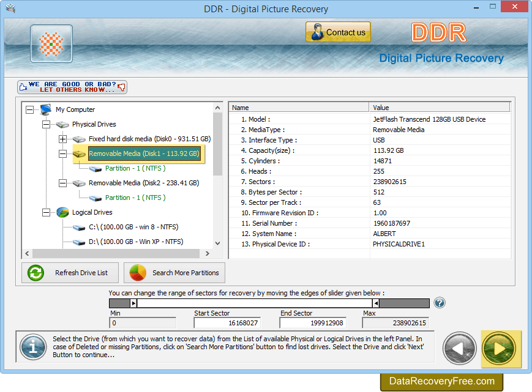Expand the Fixed hard disk media Disk0 node
The height and width of the screenshot is (392, 532).
(x=62, y=139)
